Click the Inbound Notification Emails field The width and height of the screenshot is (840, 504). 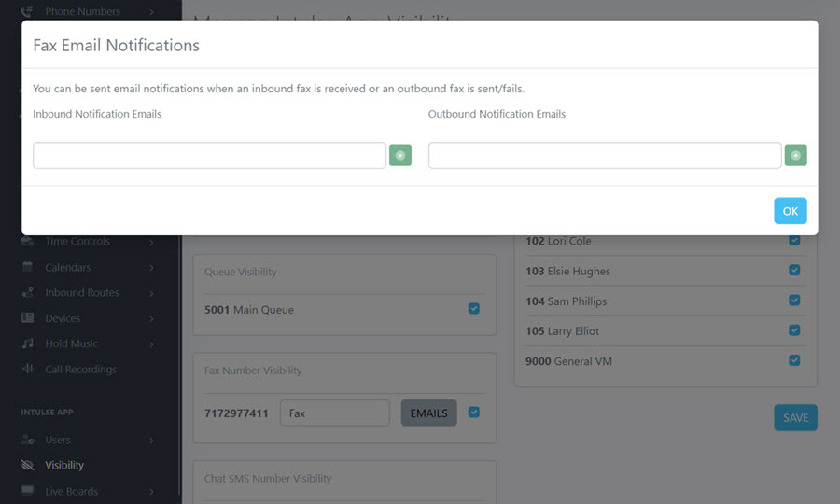pyautogui.click(x=209, y=156)
